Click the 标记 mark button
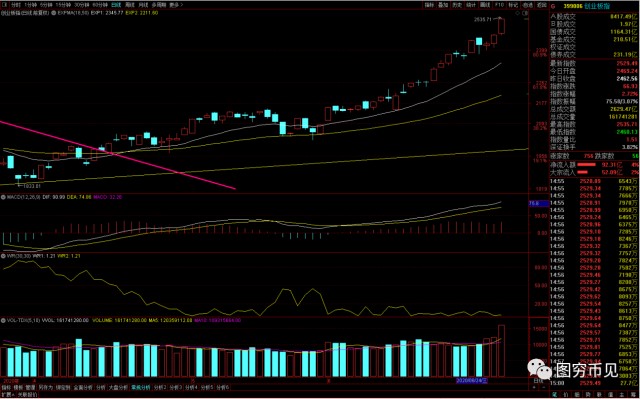The image size is (640, 399). point(513,5)
